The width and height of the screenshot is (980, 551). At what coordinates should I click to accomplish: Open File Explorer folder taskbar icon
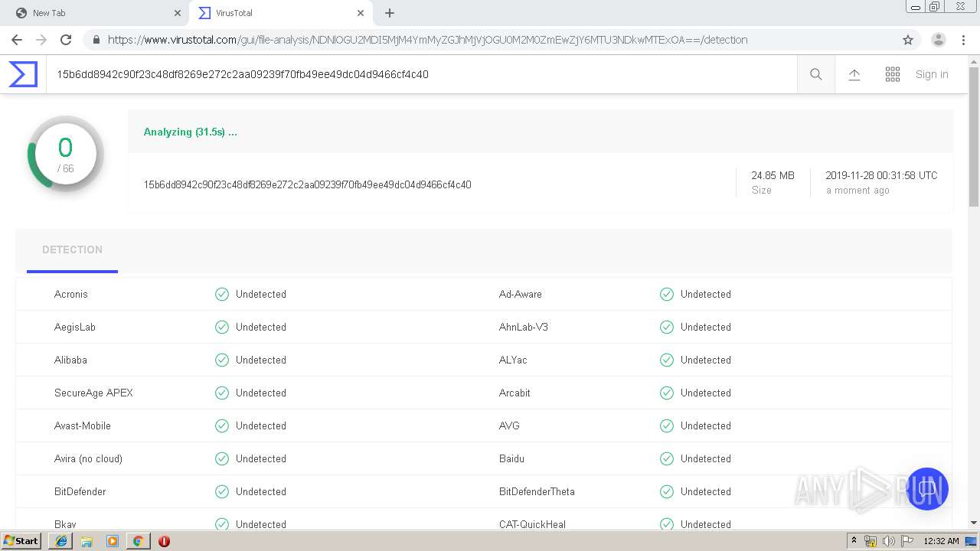[87, 541]
